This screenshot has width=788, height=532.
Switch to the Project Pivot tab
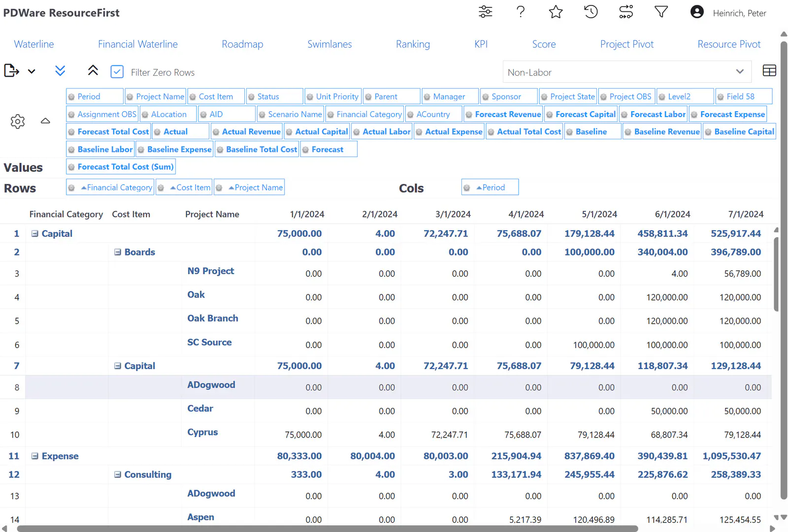point(627,44)
